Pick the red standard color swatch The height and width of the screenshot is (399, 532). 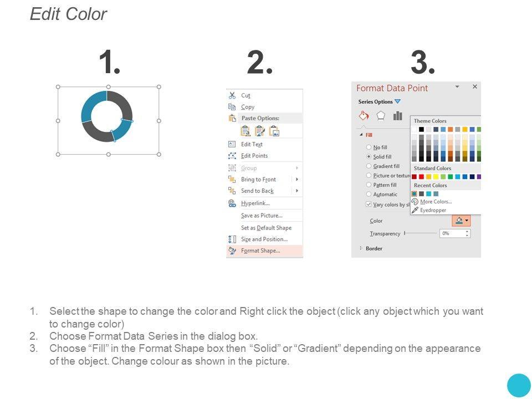[421, 177]
